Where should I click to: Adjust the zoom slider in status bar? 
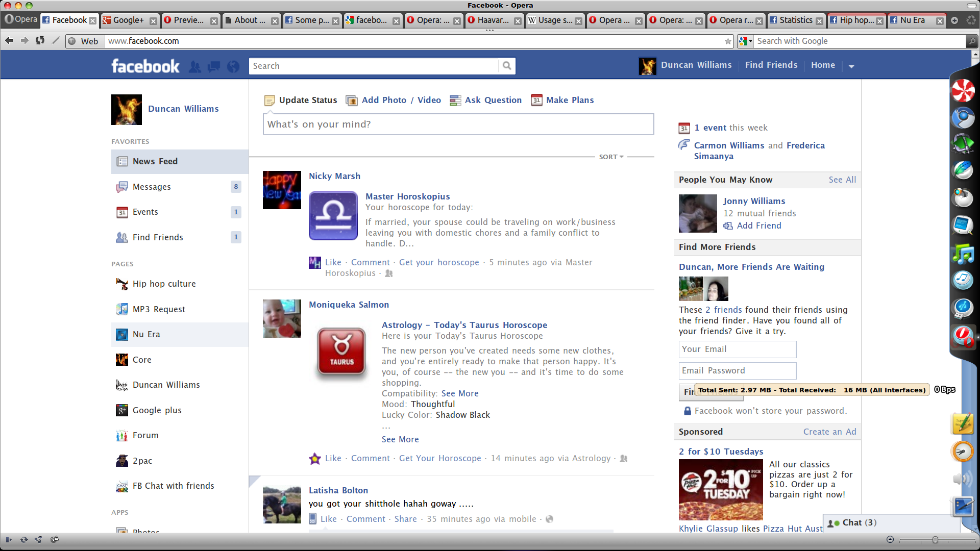(x=935, y=540)
